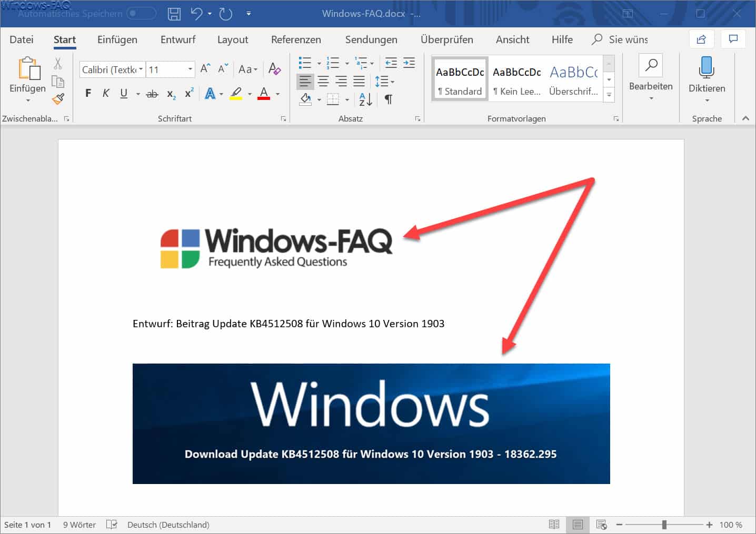Toggle subscript x₂ formatting
Image resolution: width=756 pixels, height=534 pixels.
coord(171,94)
